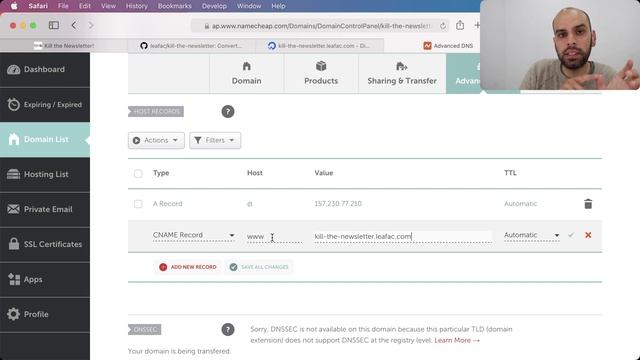This screenshot has height=360, width=640.
Task: Open the Safari Window menu
Action: (249, 6)
